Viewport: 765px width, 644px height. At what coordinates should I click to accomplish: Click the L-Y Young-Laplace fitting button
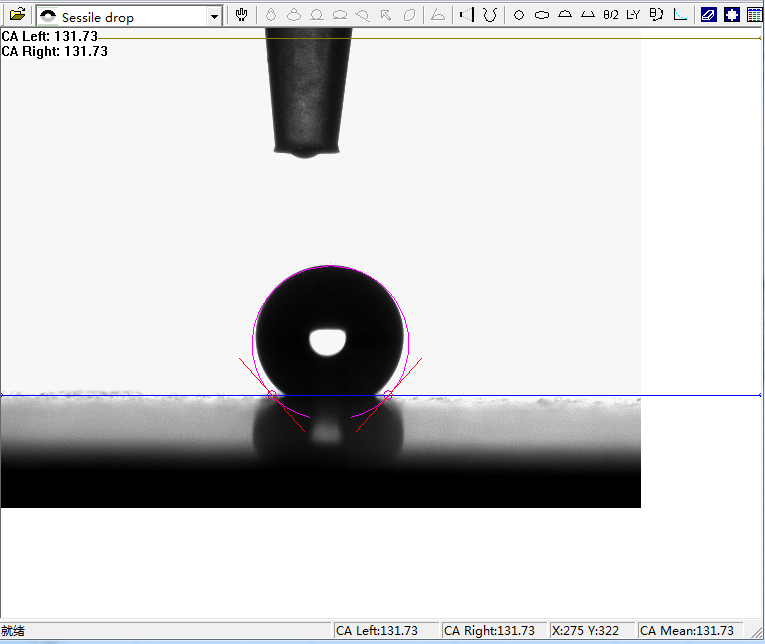[633, 15]
